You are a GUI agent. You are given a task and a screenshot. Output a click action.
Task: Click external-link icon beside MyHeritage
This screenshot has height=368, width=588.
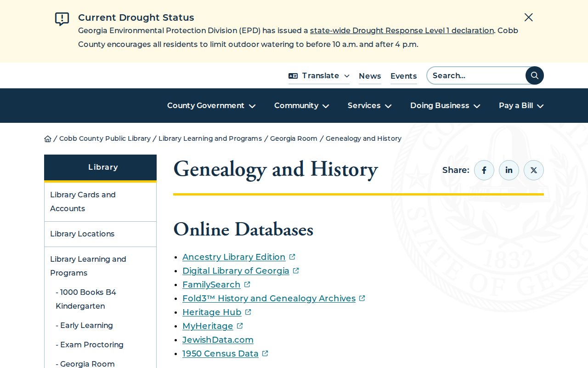(240, 326)
